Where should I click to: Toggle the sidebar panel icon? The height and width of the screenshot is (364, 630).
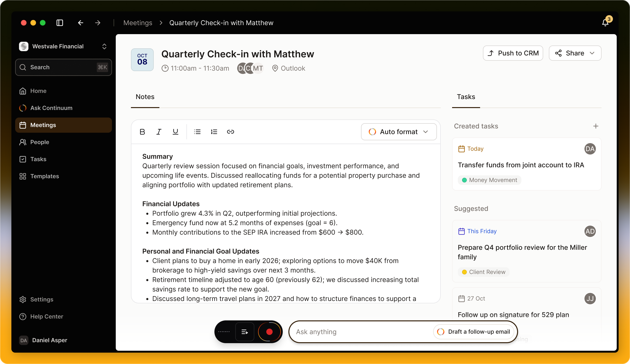60,23
